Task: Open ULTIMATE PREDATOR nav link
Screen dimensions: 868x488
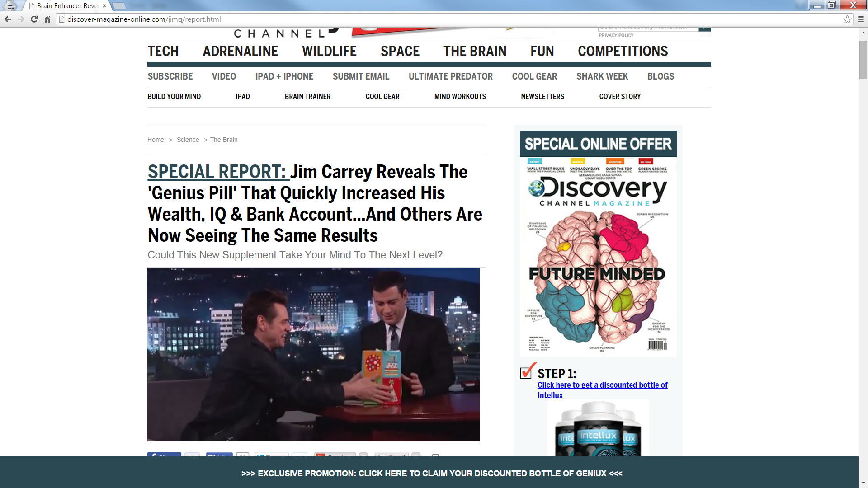Action: (x=451, y=76)
